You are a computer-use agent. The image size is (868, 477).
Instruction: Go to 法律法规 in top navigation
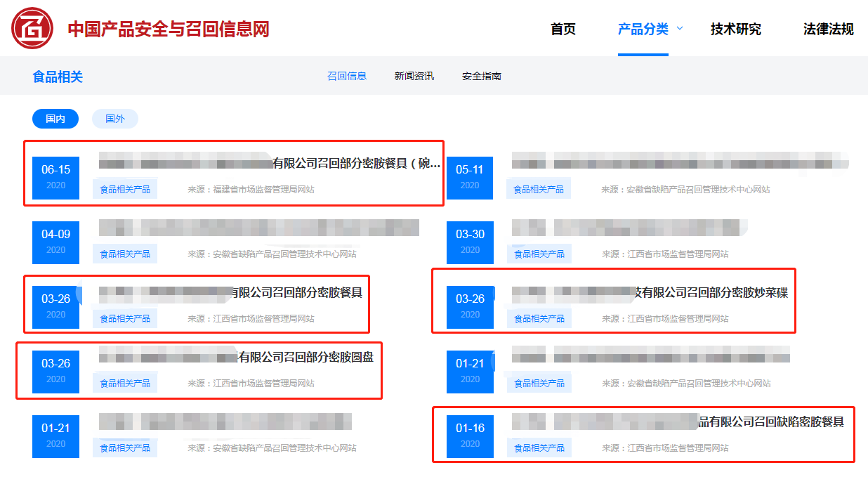coord(828,29)
